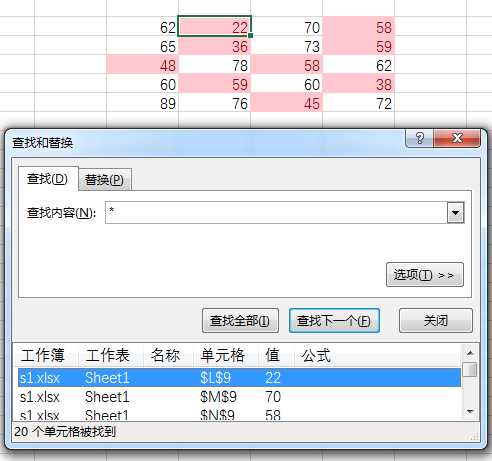
Task: Select the cell containing 38
Action: pyautogui.click(x=359, y=83)
